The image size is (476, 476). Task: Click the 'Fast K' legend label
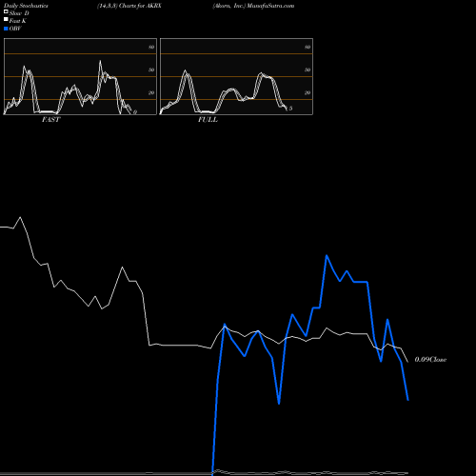(x=18, y=21)
